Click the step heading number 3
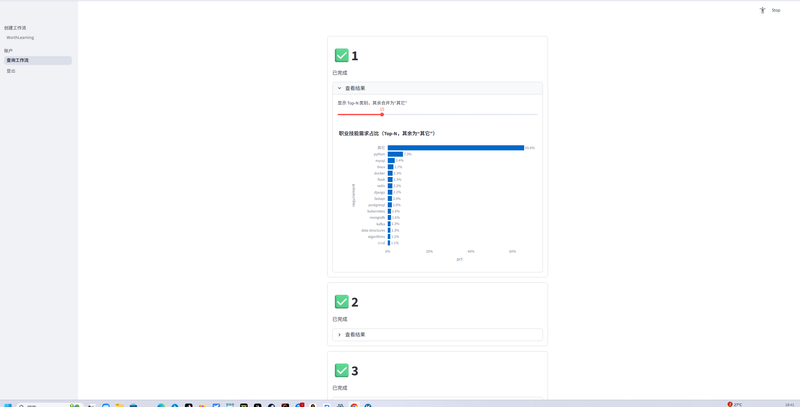The image size is (800, 407). [355, 371]
